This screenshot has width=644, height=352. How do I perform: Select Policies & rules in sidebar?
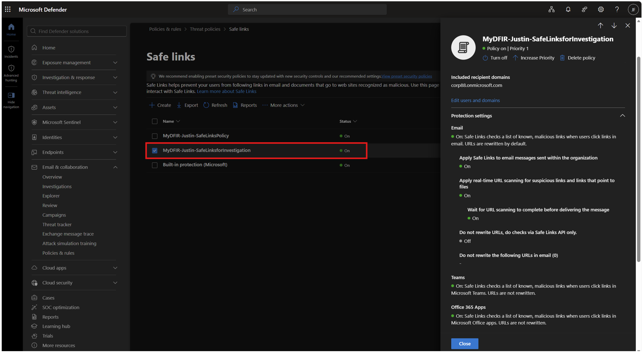pos(58,253)
